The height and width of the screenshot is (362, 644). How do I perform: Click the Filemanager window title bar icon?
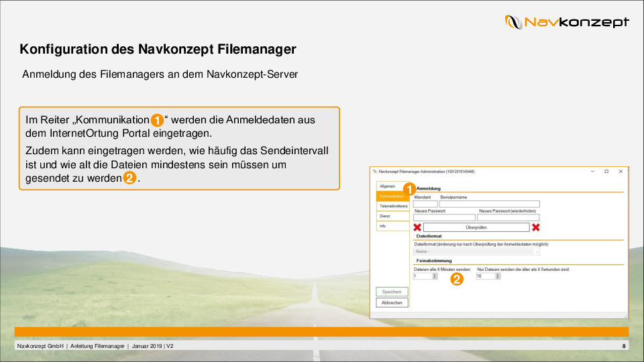point(375,172)
